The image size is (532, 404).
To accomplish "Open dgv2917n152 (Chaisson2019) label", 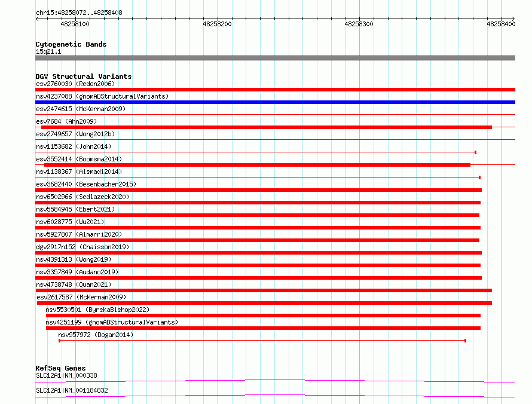I will point(82,247).
